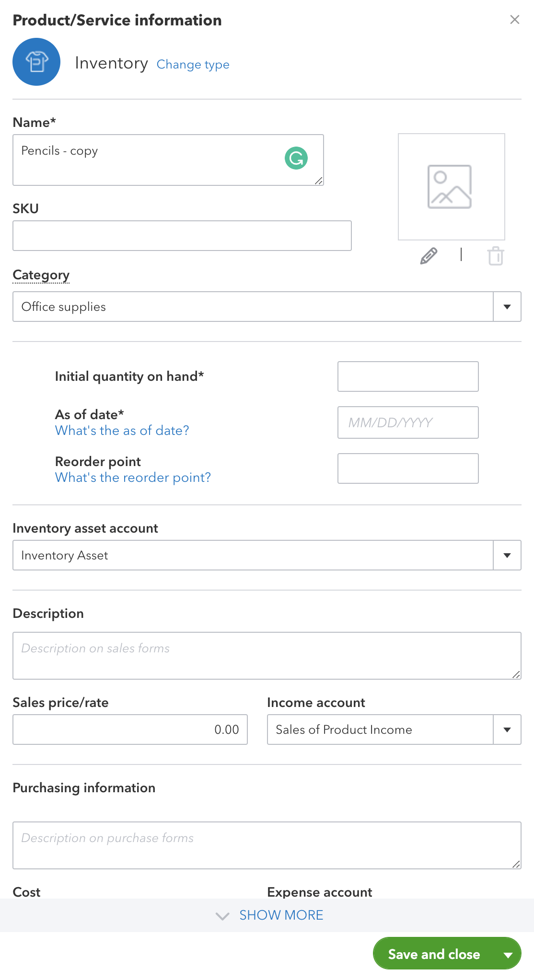Close the Product/Service information panel
Viewport: 534px width, 980px height.
tap(515, 20)
